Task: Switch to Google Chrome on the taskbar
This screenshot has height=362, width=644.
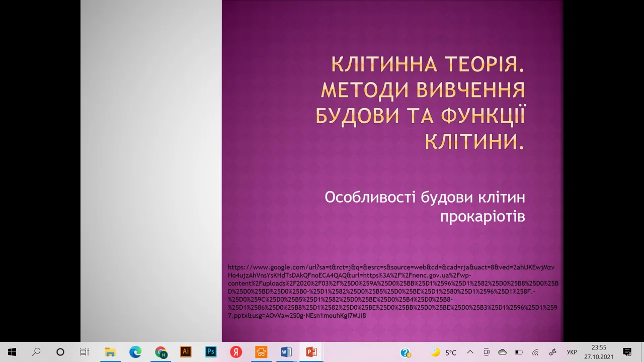Action: (x=160, y=352)
